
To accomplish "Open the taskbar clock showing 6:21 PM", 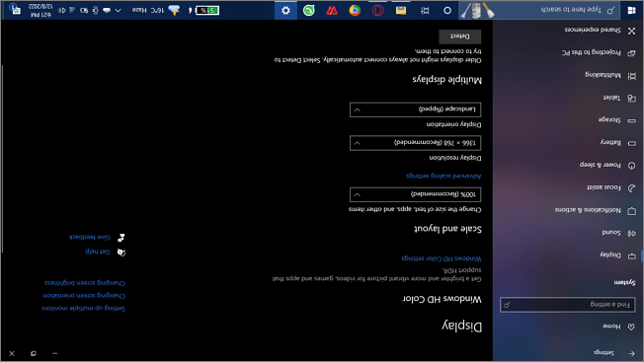I will coord(41,10).
